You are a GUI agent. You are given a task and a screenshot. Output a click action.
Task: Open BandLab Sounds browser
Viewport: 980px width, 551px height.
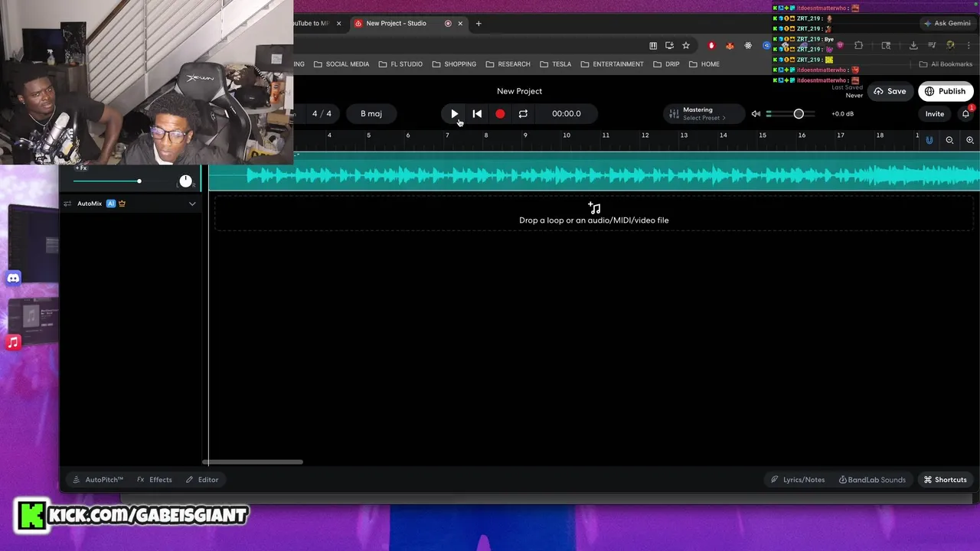pos(872,480)
